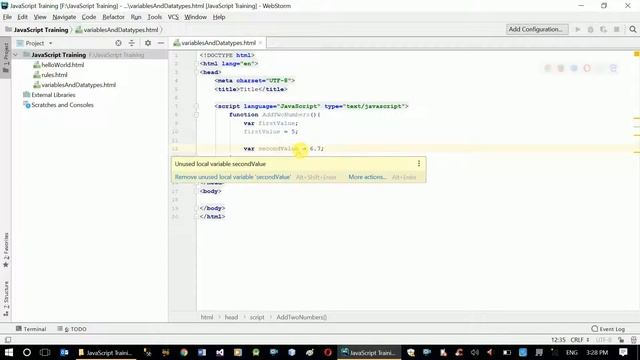Open the Terminal tool window
640x360 pixels.
pyautogui.click(x=31, y=329)
